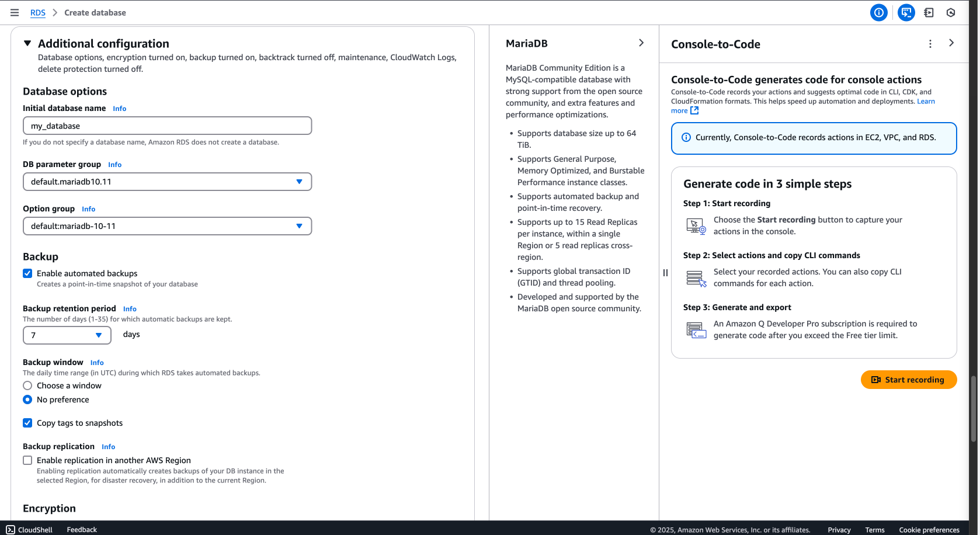Screen dimensions: 980x535
Task: Click the Initial database name input field
Action: point(167,126)
